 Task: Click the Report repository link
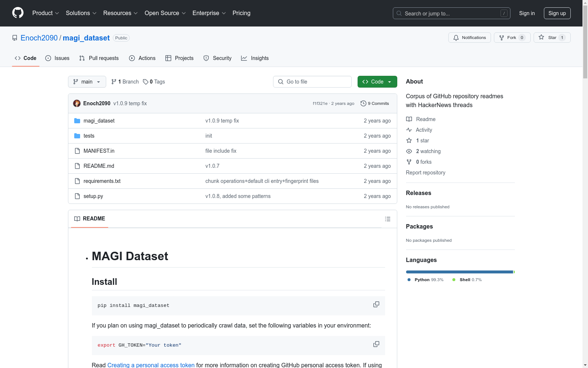click(x=426, y=173)
